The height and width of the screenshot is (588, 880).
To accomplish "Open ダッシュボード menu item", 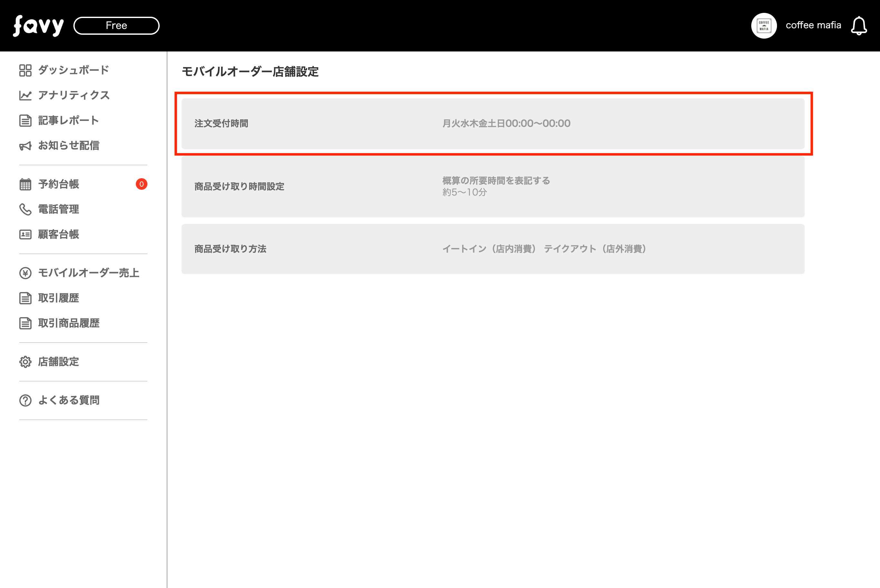I will [x=74, y=70].
